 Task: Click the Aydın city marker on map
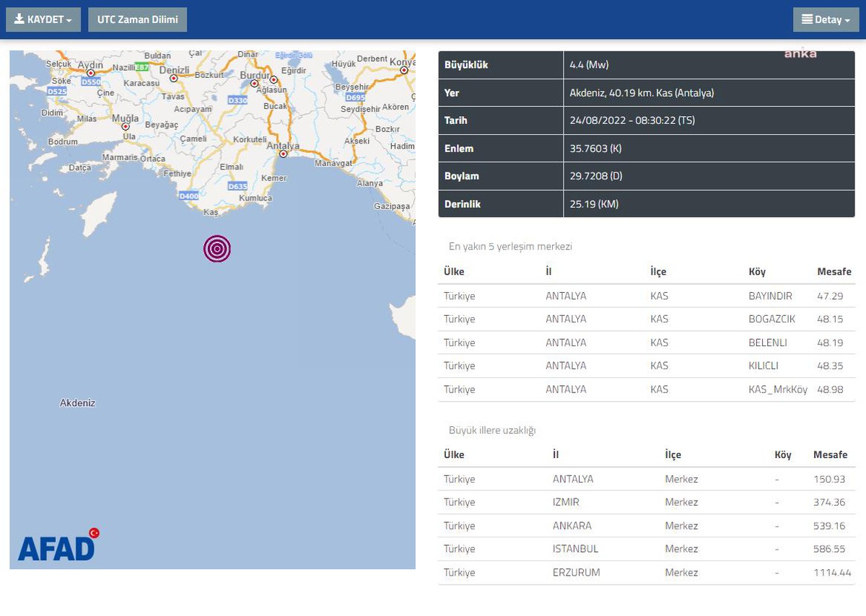(91, 73)
